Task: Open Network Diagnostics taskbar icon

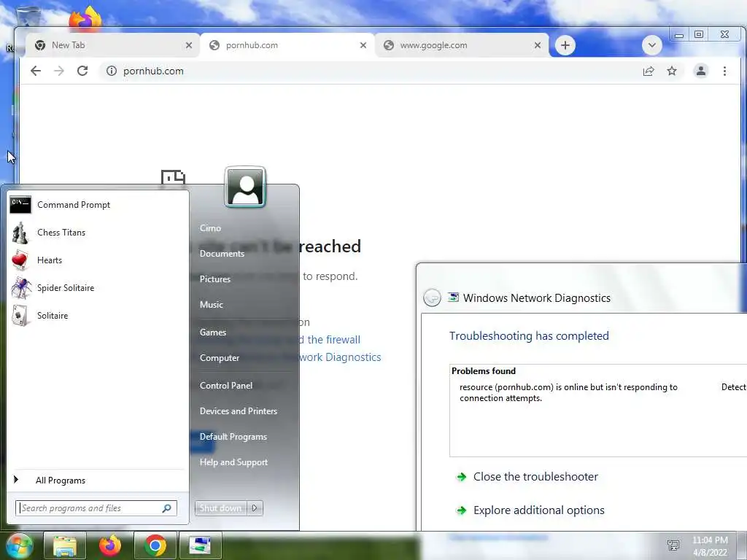Action: tap(201, 545)
